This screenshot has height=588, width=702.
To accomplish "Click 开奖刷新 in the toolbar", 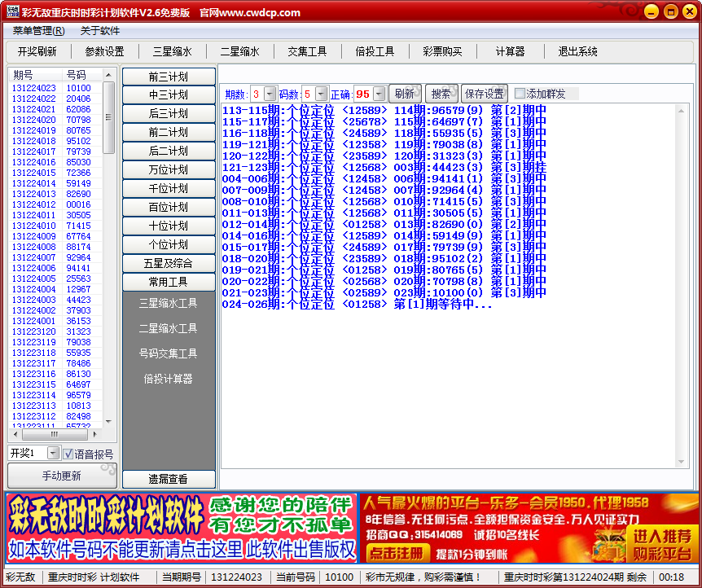I will [37, 51].
